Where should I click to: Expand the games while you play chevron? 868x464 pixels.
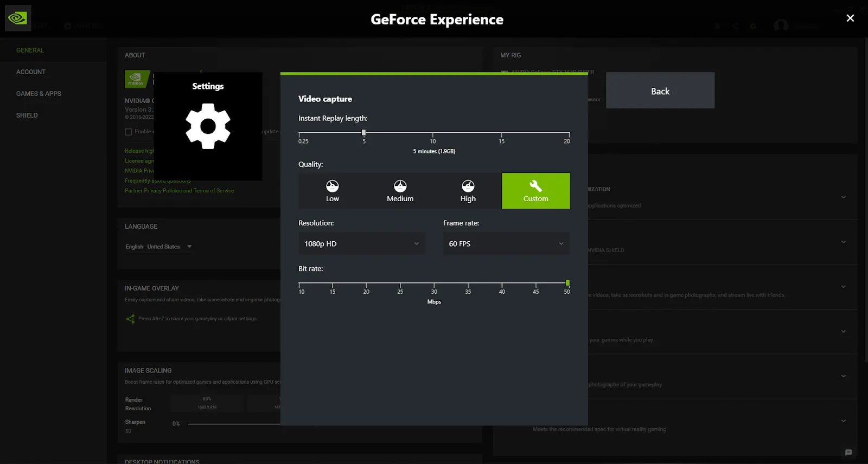(843, 331)
